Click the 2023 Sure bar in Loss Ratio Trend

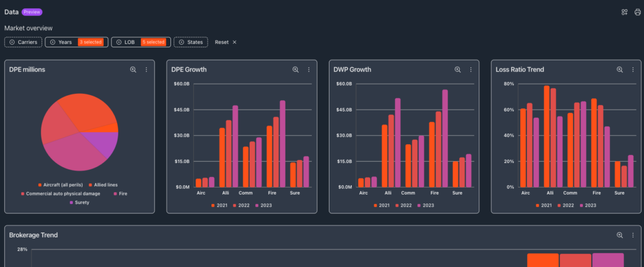tap(631, 171)
